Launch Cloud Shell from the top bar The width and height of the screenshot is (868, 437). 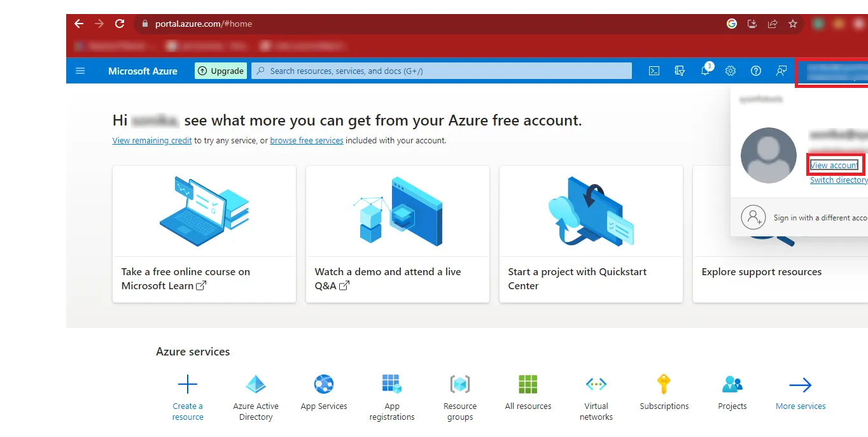[654, 71]
